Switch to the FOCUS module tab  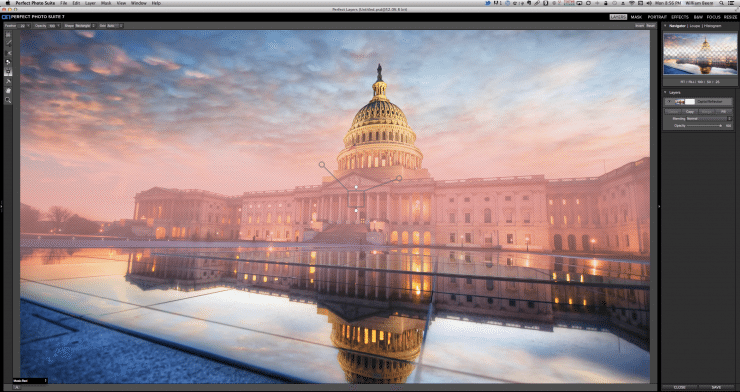(x=713, y=17)
